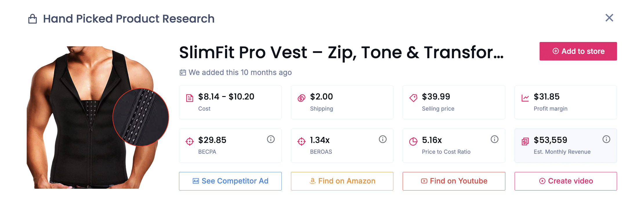Click the calendar icon beside the added date
644x198 pixels.
coord(182,72)
